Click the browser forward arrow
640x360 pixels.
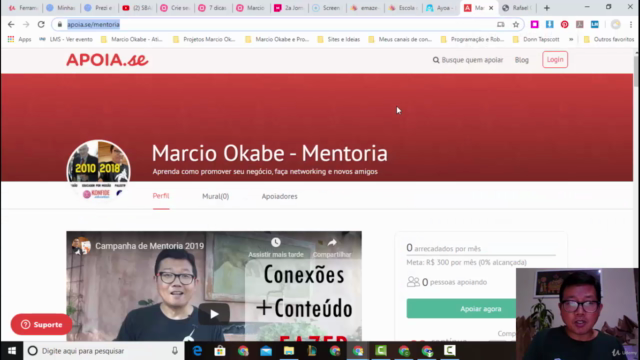click(x=26, y=24)
